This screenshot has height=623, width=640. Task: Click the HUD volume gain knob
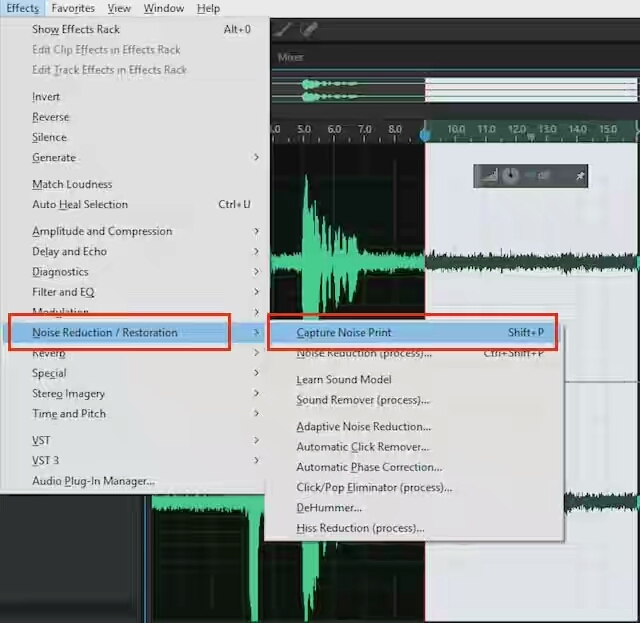[x=510, y=176]
